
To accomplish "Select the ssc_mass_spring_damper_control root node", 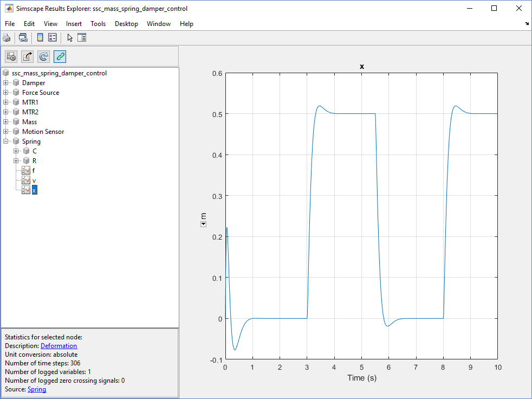I will pos(60,73).
